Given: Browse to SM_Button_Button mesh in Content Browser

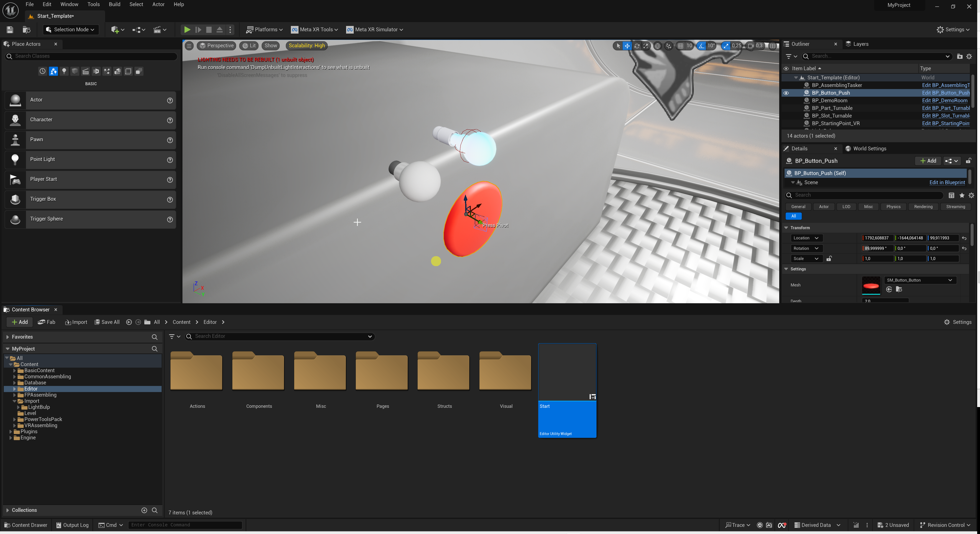Looking at the screenshot, I should pyautogui.click(x=899, y=290).
